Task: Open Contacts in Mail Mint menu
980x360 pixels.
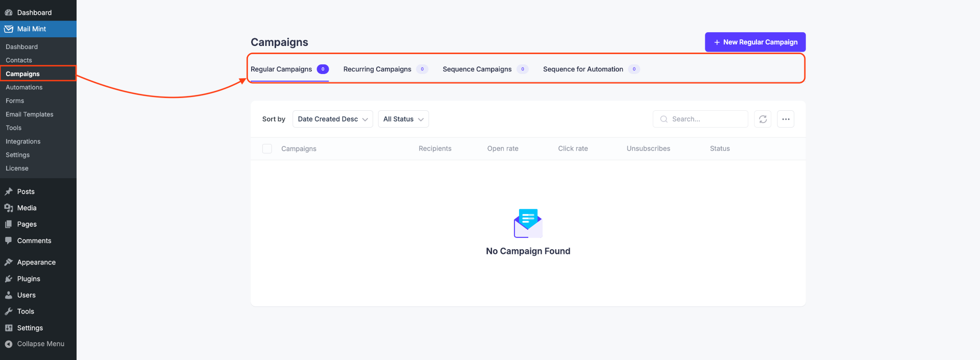Action: (x=19, y=60)
